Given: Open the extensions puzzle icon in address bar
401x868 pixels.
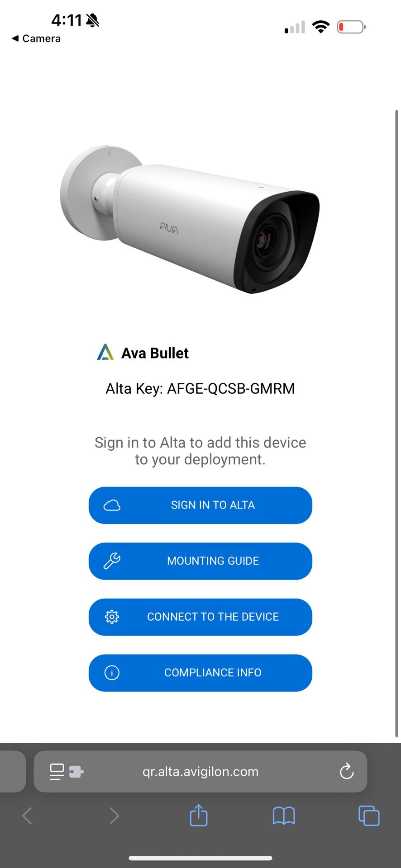Looking at the screenshot, I should [76, 772].
